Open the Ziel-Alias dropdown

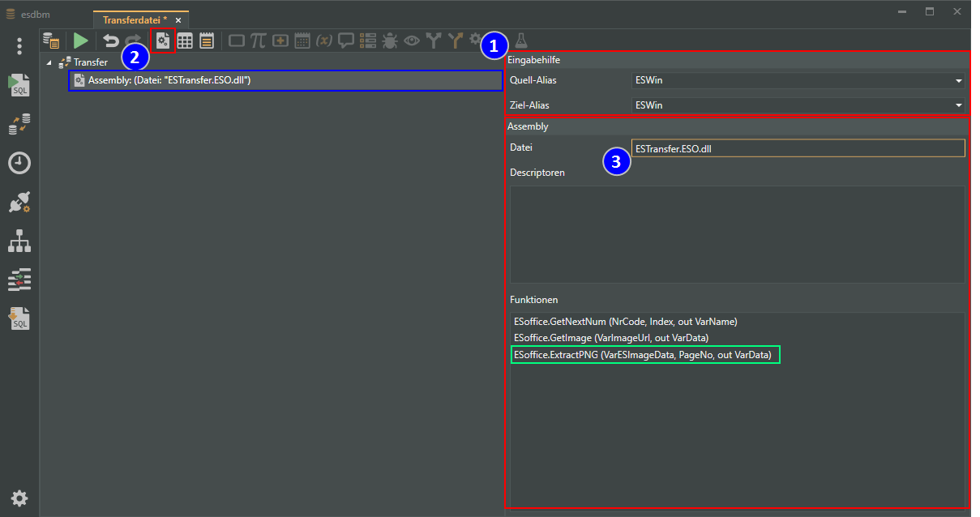tap(959, 105)
